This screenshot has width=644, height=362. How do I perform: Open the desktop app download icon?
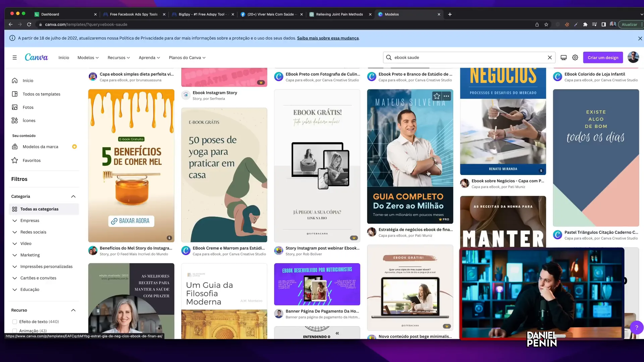click(x=563, y=58)
